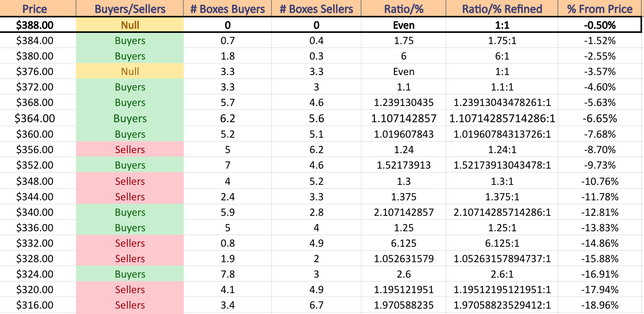
Task: Select the -12.81% cell
Action: [x=600, y=212]
